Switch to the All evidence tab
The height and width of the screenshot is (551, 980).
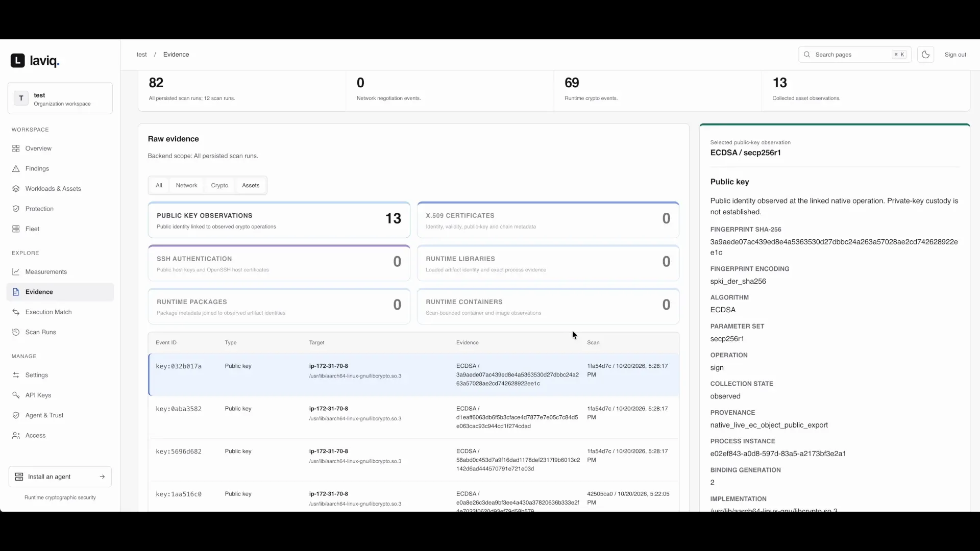click(x=159, y=186)
